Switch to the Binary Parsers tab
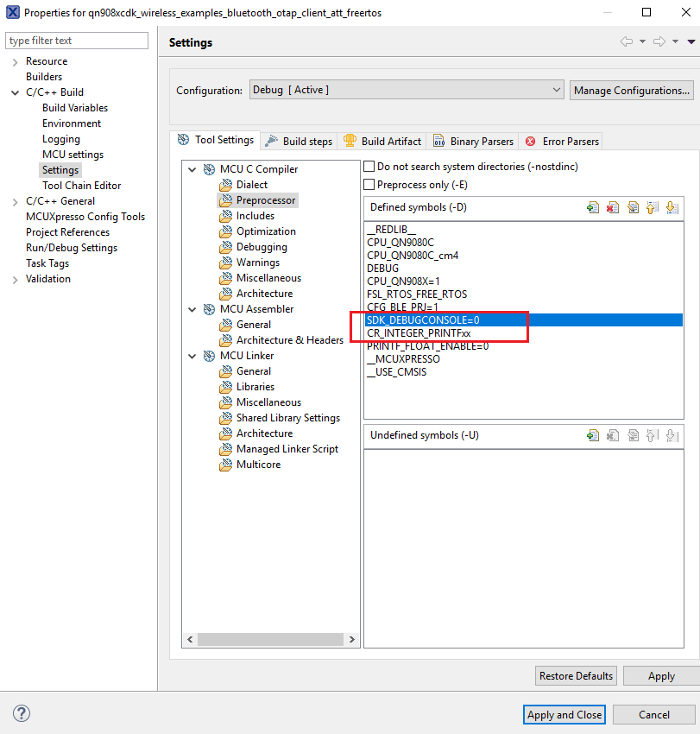 click(x=473, y=142)
